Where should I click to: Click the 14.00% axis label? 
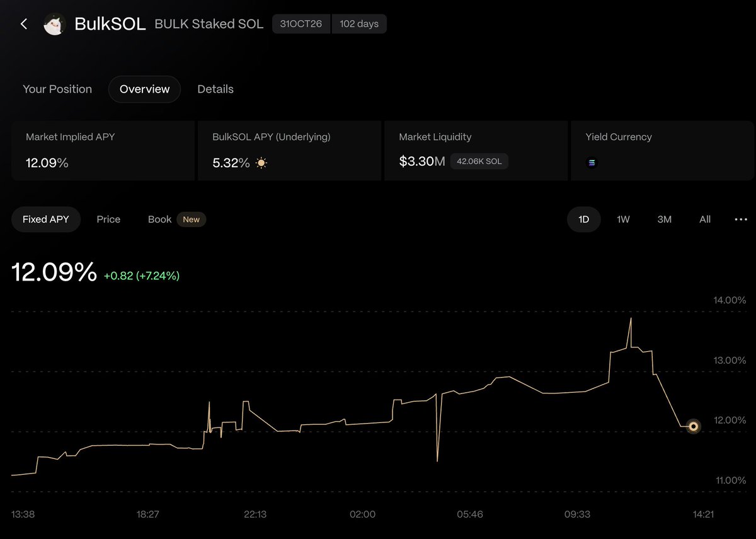pyautogui.click(x=730, y=300)
